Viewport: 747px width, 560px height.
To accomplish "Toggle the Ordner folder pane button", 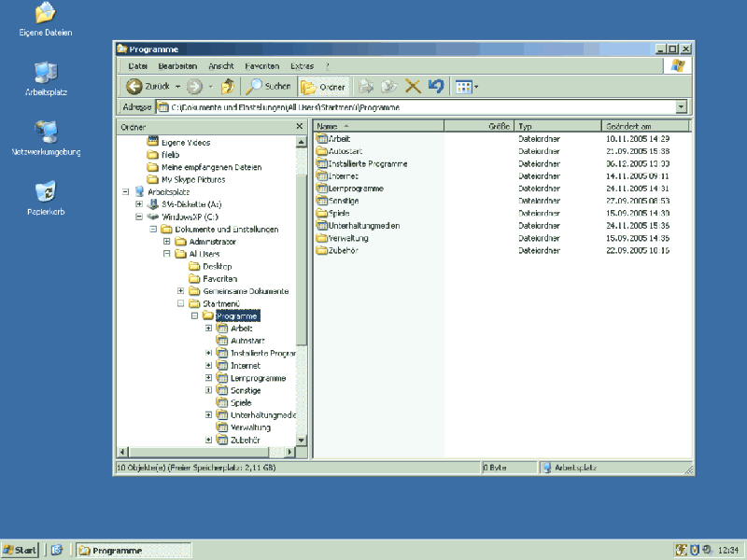I will point(323,87).
